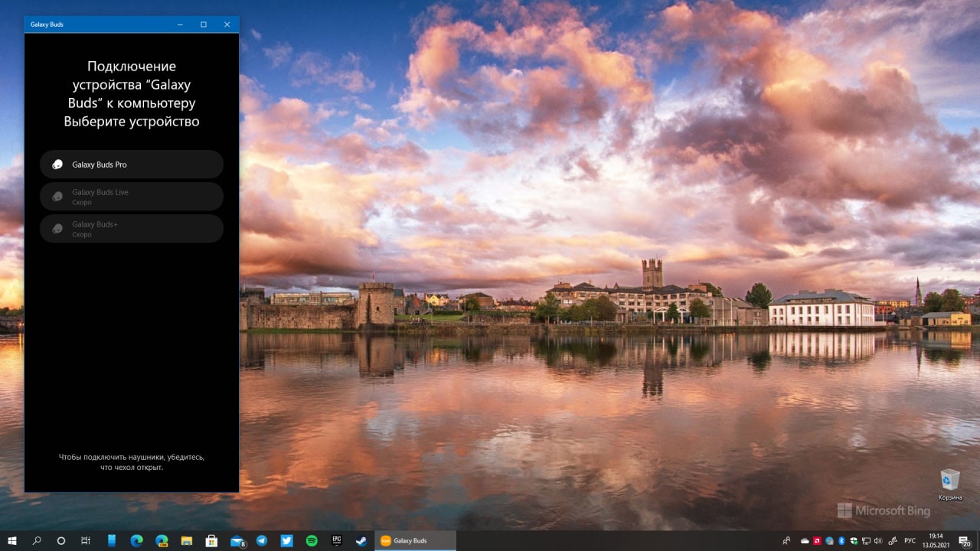This screenshot has height=551, width=980.
Task: Open Microsoft Store from taskbar
Action: [x=211, y=540]
